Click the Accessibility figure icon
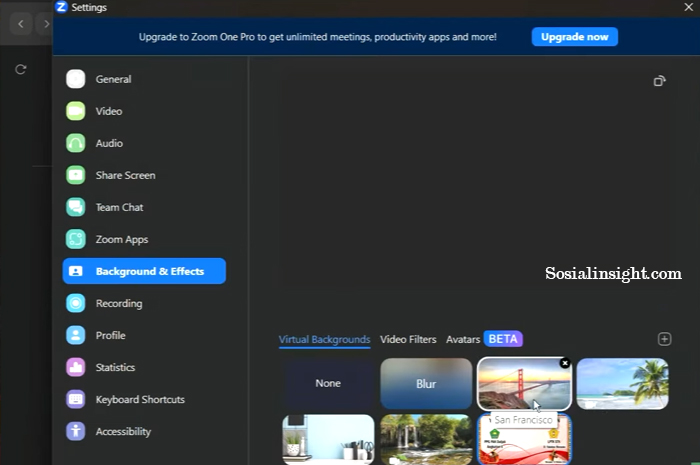Image resolution: width=700 pixels, height=465 pixels. click(x=75, y=431)
